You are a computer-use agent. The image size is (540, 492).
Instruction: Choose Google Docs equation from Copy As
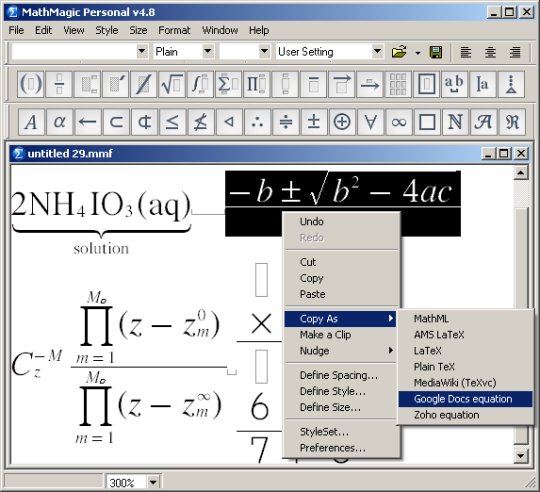coord(465,399)
